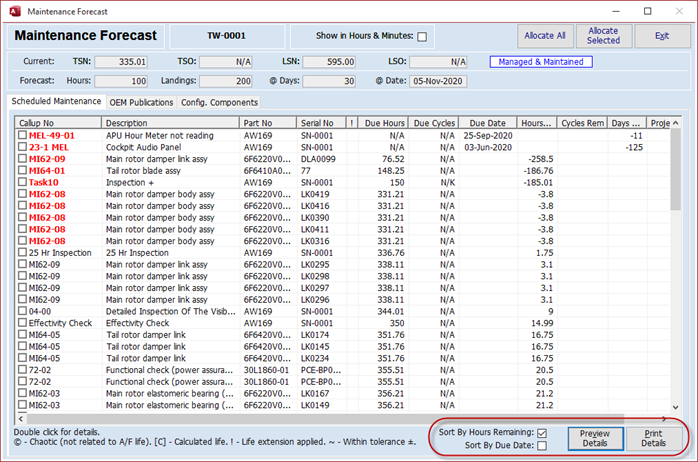Screen dimensions: 698x462
Task: Check the Sort By Due Date box
Action: click(542, 445)
